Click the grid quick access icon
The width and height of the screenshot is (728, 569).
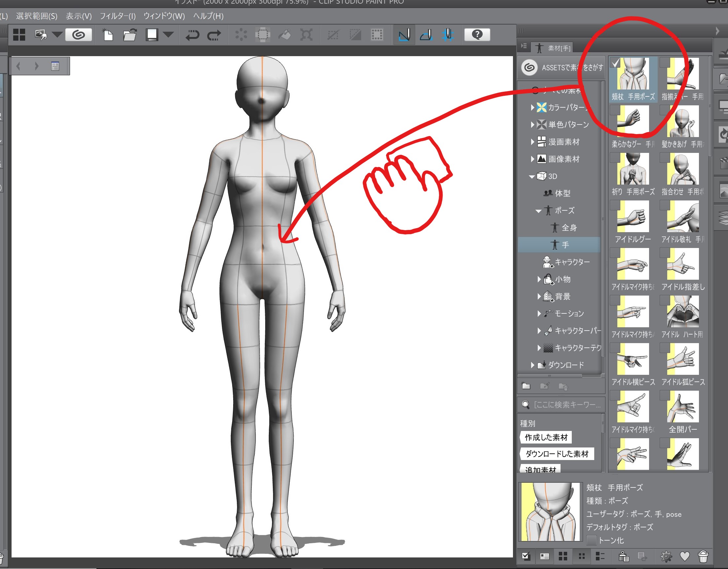(19, 35)
